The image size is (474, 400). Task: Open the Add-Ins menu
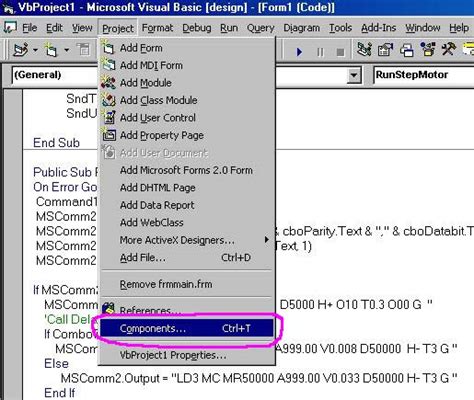[379, 28]
